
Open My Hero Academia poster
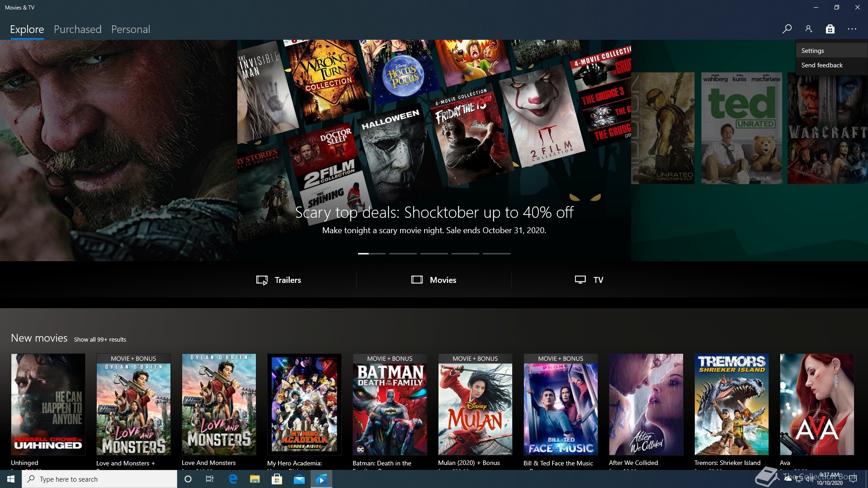[304, 404]
